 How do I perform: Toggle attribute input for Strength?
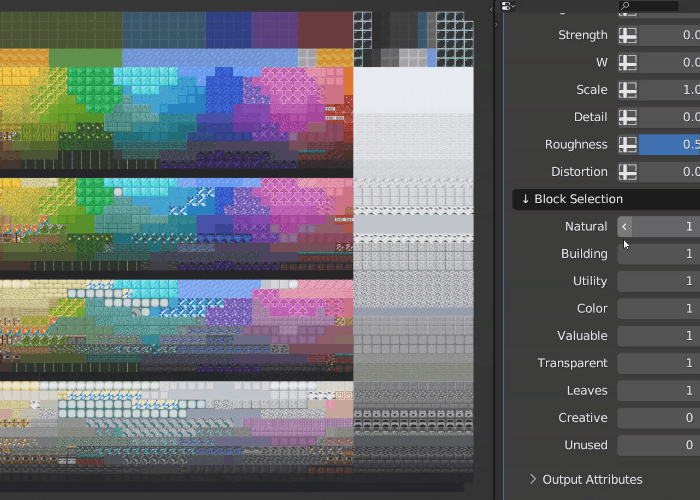coord(628,35)
